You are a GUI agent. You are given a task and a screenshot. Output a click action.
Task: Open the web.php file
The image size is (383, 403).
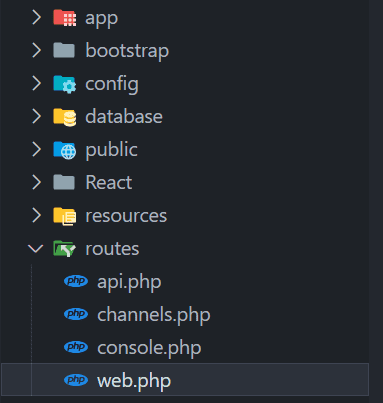(x=134, y=381)
